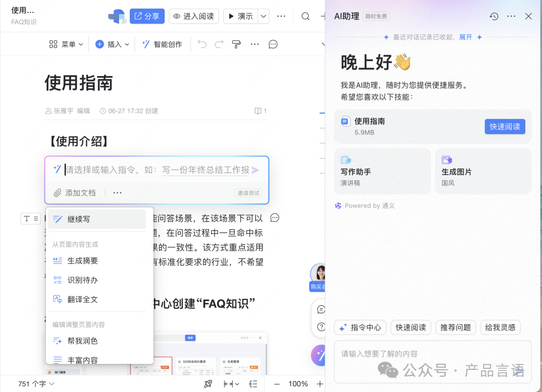Choose 翻译全文 to translate the document
This screenshot has height=392, width=542.
pyautogui.click(x=83, y=300)
